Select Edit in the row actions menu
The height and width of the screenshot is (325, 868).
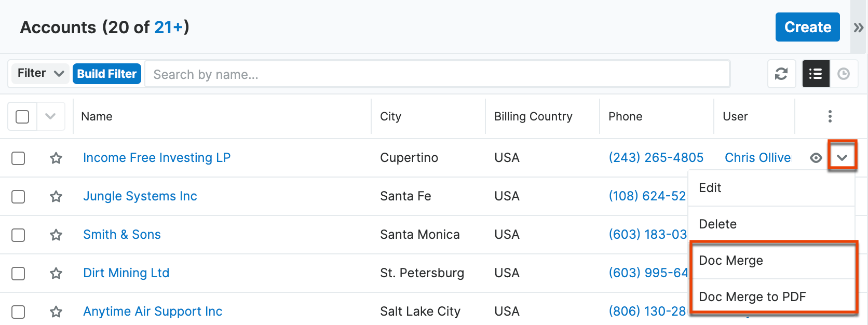710,187
